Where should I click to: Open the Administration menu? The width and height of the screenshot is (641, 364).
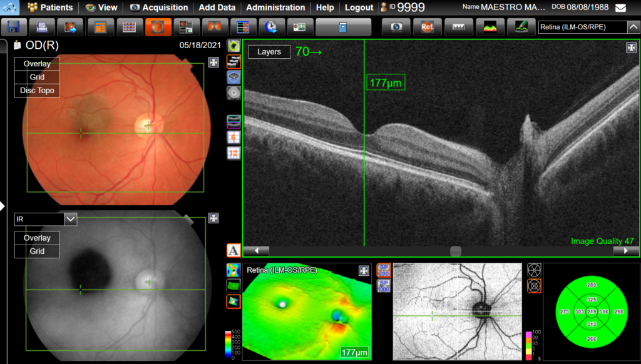(x=275, y=8)
